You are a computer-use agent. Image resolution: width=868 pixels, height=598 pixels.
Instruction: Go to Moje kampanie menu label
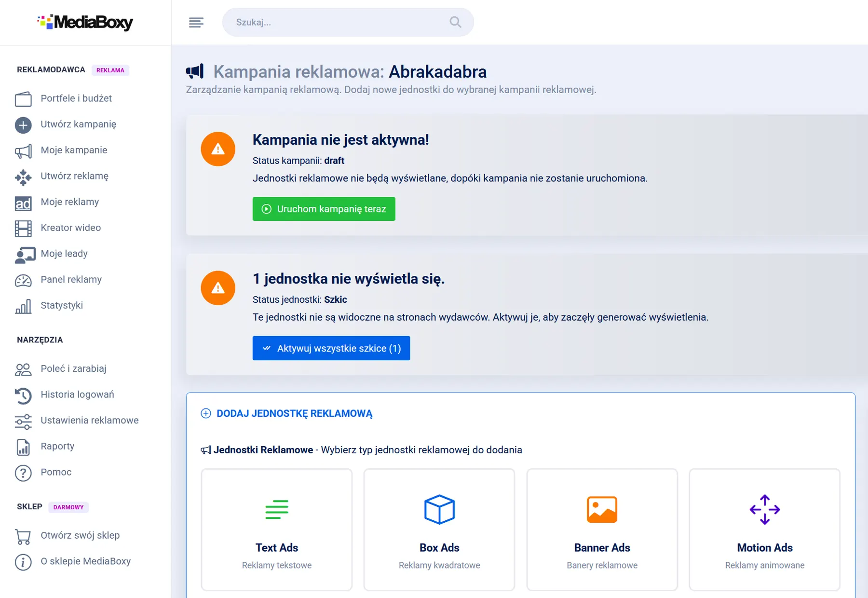[74, 150]
